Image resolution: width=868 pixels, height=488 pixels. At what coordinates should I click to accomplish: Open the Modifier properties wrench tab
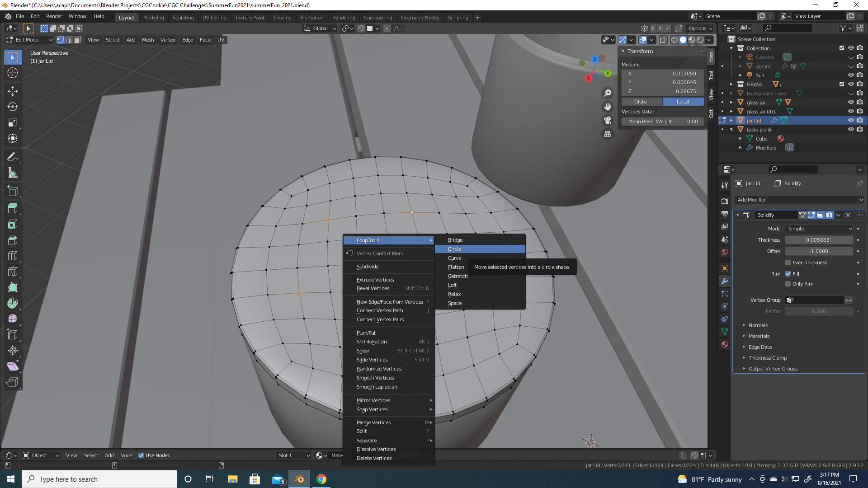(725, 281)
